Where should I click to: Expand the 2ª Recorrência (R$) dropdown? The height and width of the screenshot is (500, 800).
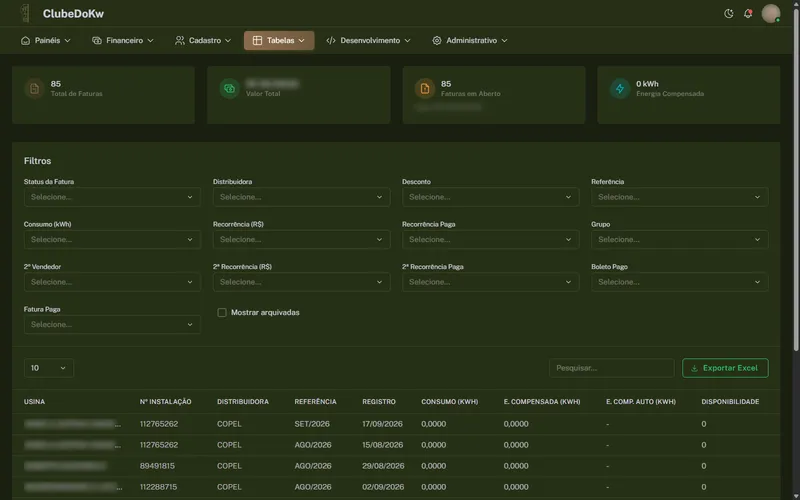tap(302, 282)
